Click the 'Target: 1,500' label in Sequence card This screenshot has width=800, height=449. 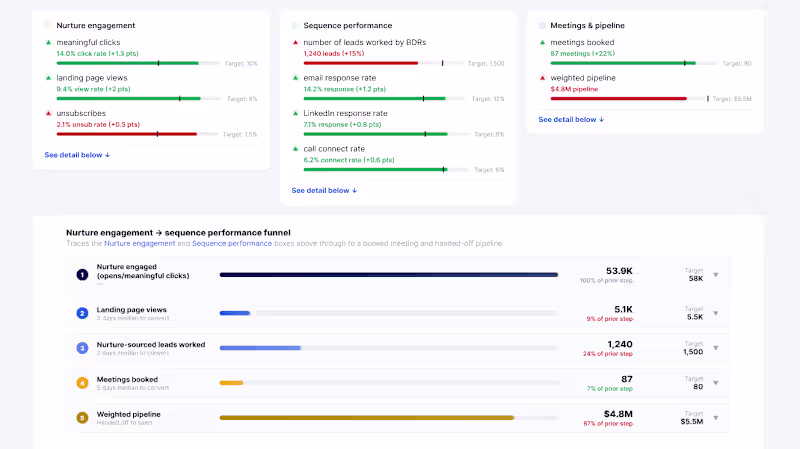486,64
